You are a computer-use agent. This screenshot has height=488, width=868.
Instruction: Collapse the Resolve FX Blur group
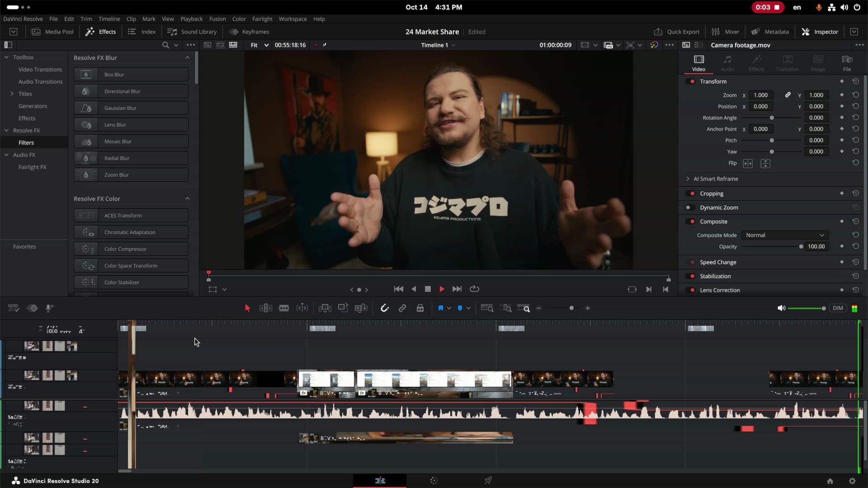coord(187,58)
